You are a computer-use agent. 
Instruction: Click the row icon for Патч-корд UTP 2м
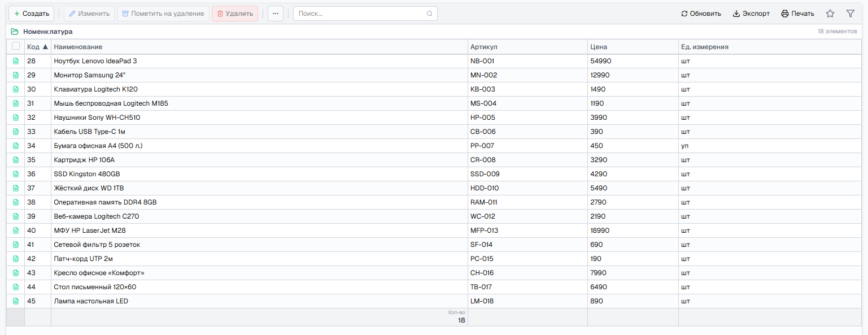16,259
